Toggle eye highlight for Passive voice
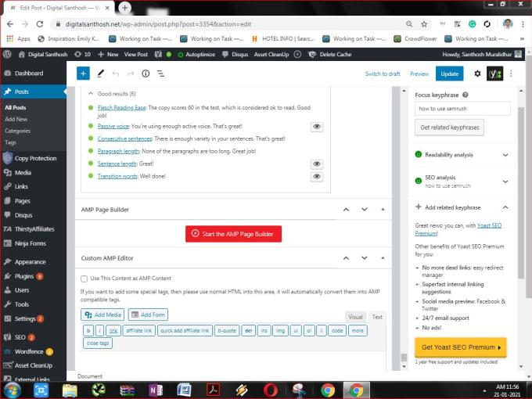Screen dimensions: 532x399 (x=317, y=127)
